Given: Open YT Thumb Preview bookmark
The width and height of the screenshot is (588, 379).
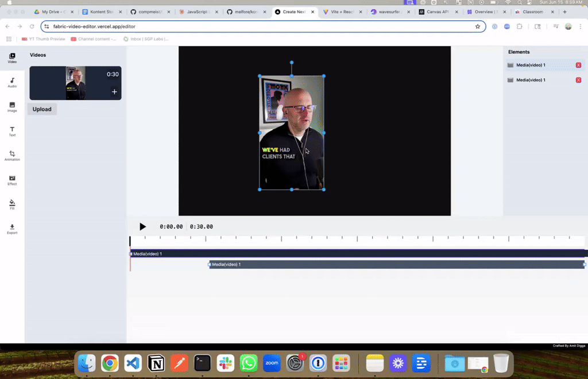Looking at the screenshot, I should [44, 39].
